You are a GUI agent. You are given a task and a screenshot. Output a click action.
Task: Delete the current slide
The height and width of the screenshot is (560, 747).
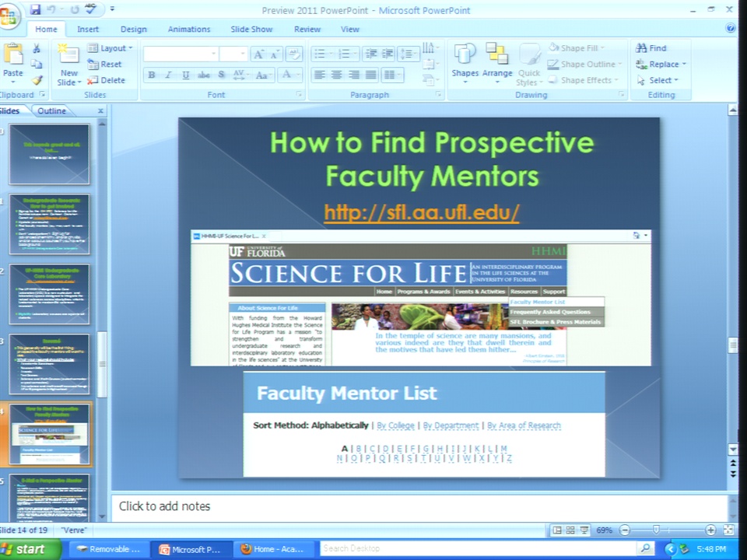click(x=106, y=80)
